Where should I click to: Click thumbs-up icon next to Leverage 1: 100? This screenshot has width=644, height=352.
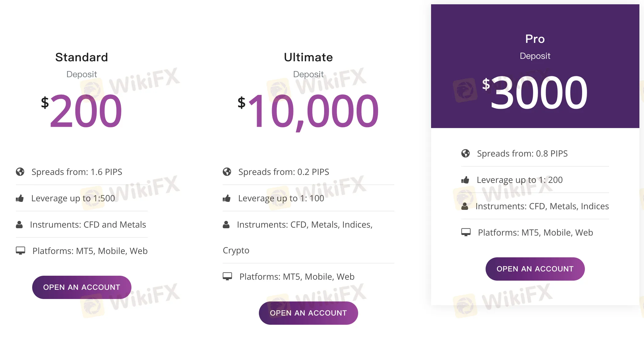227,198
